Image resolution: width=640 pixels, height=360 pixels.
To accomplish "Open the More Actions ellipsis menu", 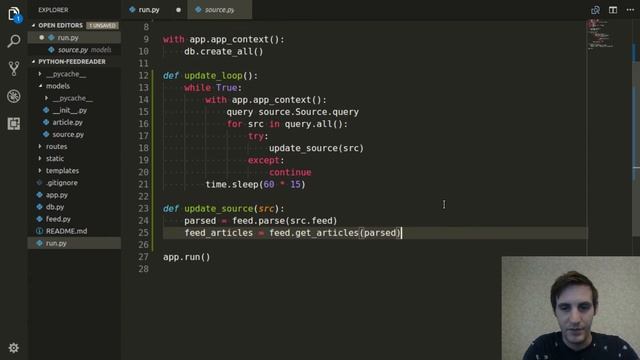I will tap(630, 10).
